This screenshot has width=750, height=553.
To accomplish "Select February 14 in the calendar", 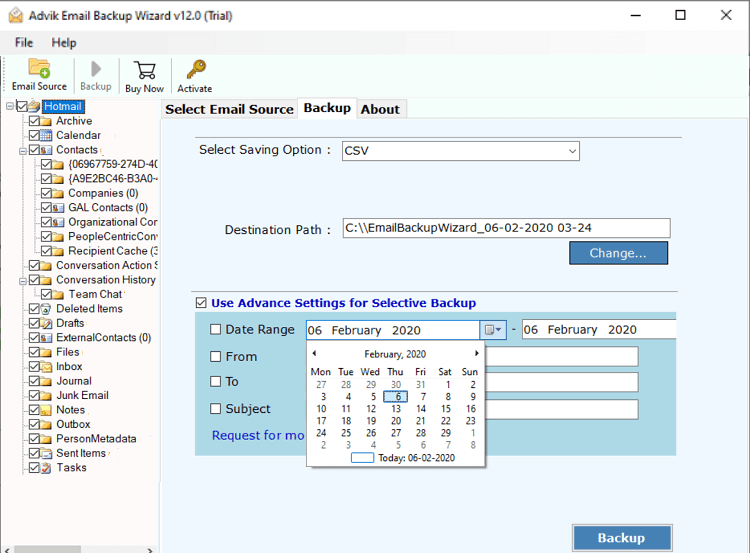I will (x=421, y=409).
